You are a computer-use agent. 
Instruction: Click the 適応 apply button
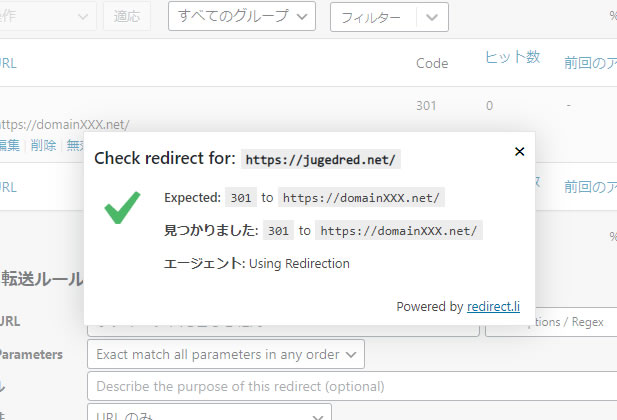tap(127, 16)
